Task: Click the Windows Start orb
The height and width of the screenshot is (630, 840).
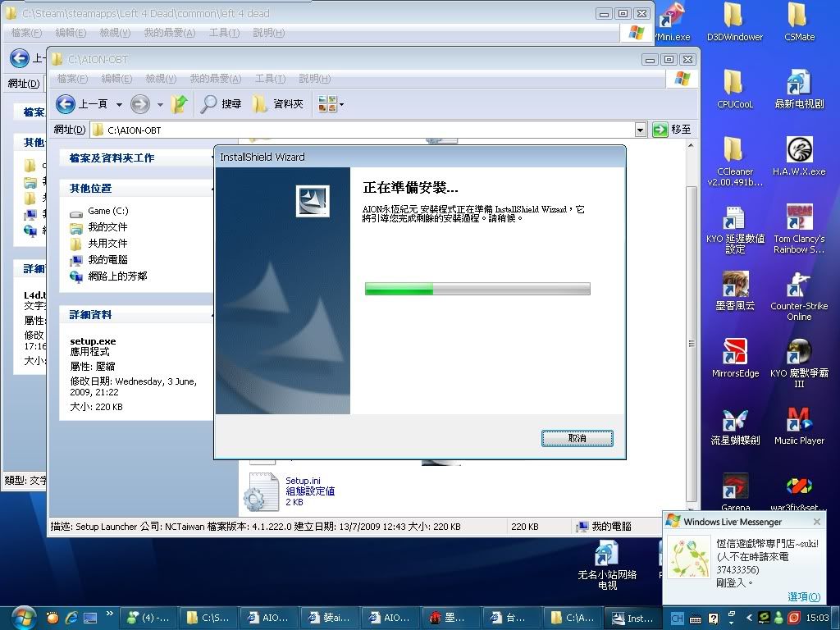Action: coord(23,617)
